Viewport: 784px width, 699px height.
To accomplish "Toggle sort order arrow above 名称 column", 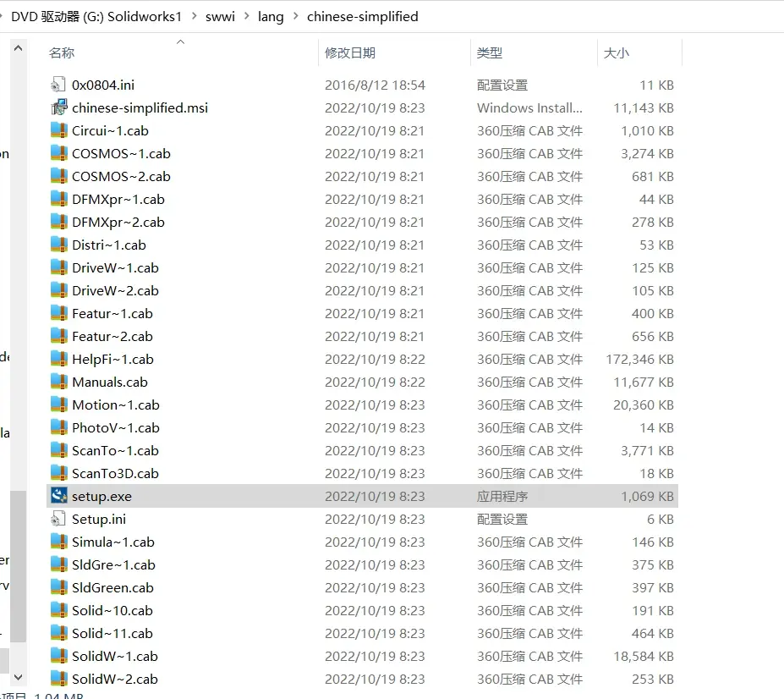I will [180, 42].
